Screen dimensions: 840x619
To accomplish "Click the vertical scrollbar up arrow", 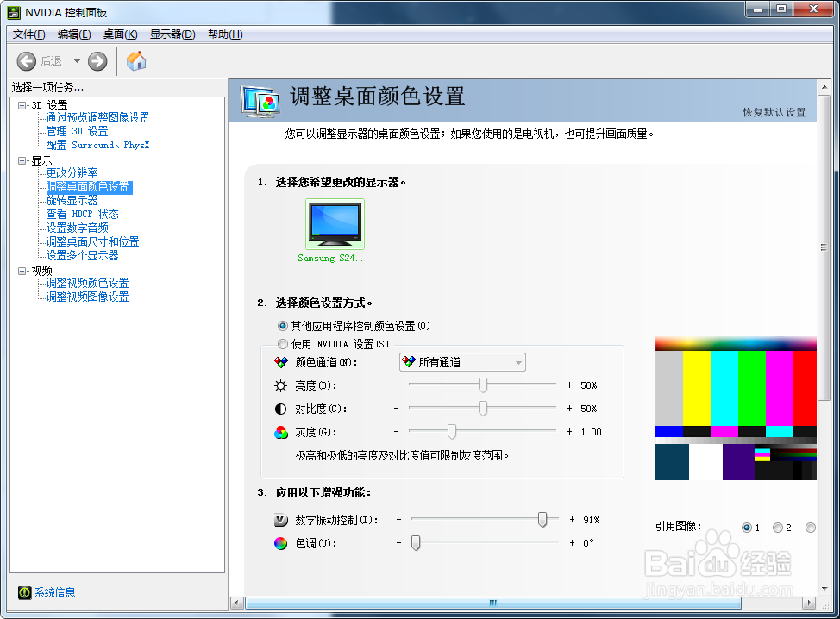I will tap(824, 87).
